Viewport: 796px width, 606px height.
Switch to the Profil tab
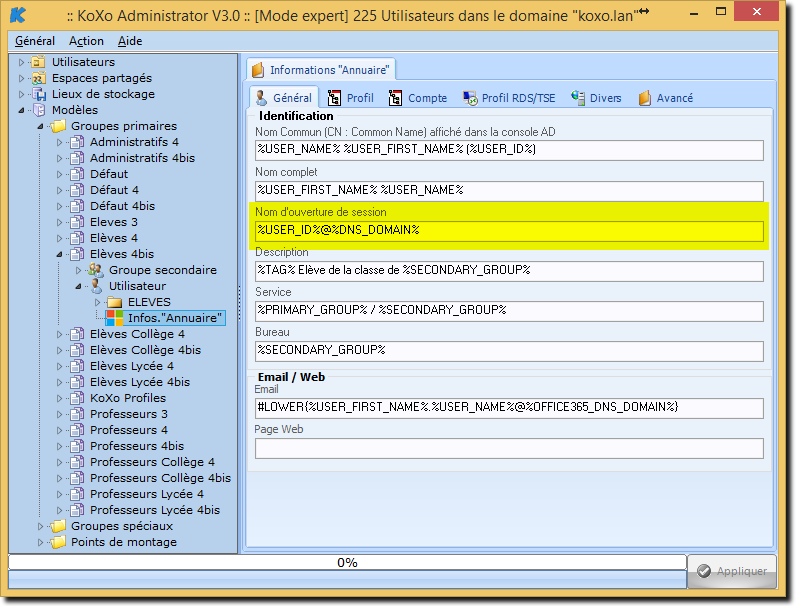[x=351, y=98]
